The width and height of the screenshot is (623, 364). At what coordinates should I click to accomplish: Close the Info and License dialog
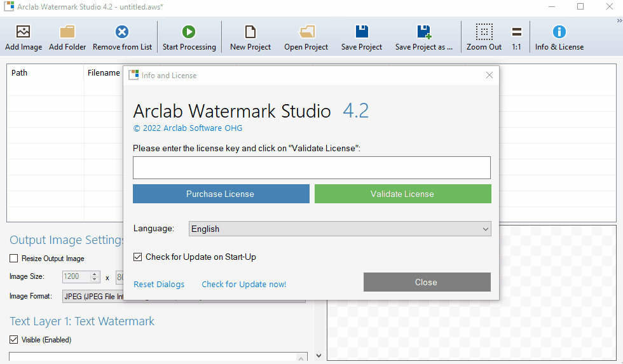click(489, 75)
